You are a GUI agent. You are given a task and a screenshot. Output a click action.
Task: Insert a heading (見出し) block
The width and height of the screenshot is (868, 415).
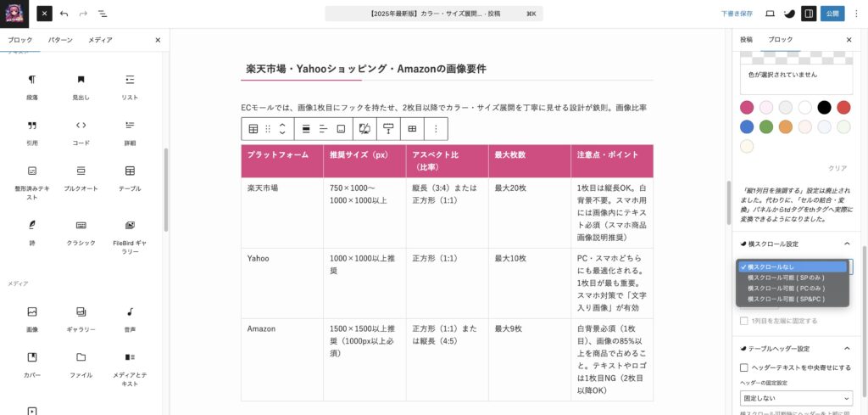click(81, 87)
